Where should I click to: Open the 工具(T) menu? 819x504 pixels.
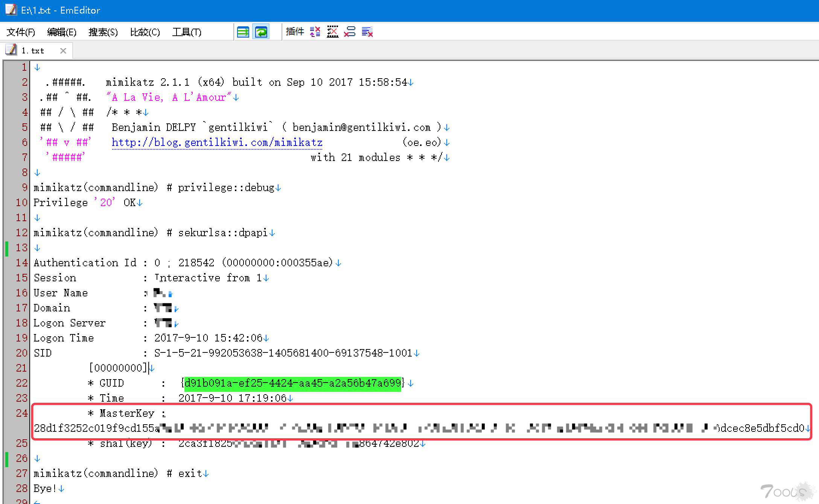tap(187, 32)
